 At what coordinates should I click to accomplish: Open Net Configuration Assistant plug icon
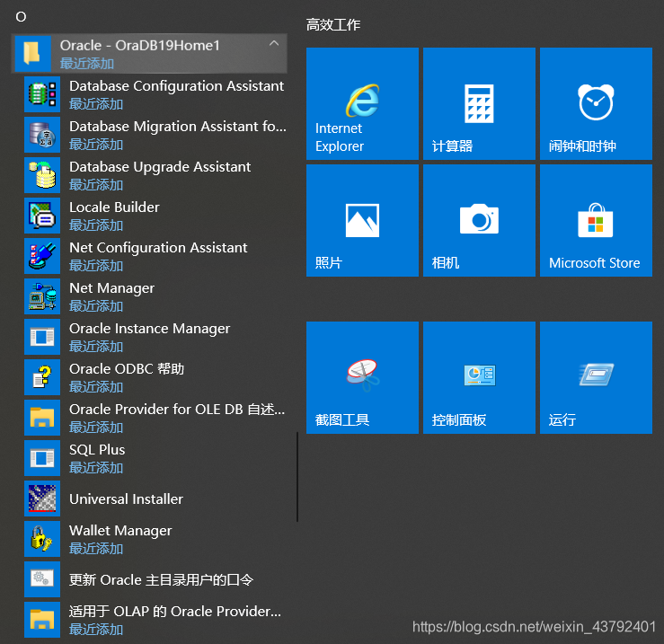click(42, 256)
